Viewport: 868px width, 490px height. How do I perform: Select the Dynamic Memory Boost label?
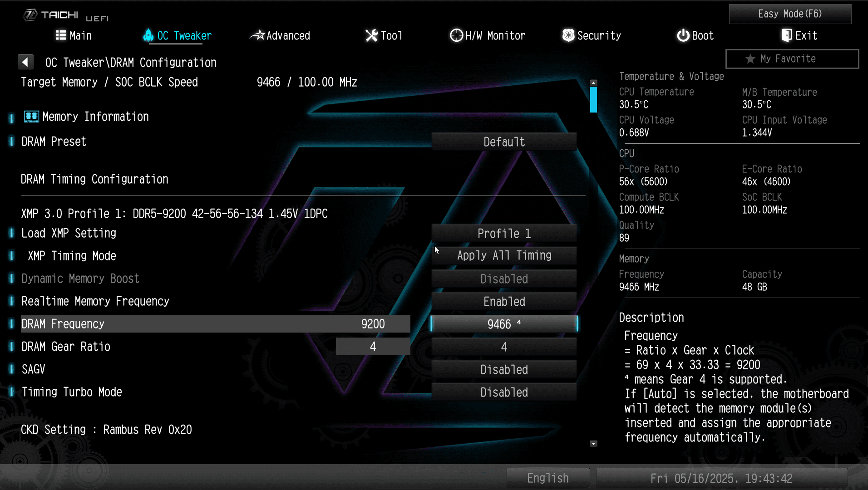coord(80,279)
